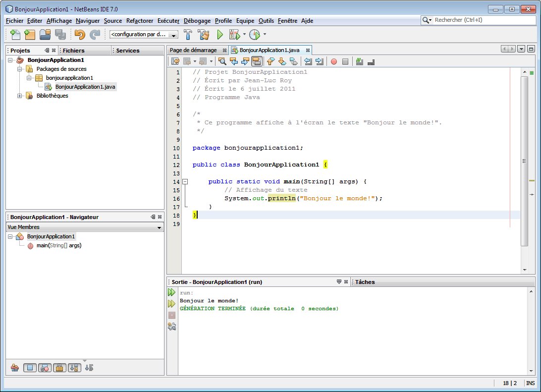541x392 pixels.
Task: Click the New File toolbar icon
Action: [15, 34]
